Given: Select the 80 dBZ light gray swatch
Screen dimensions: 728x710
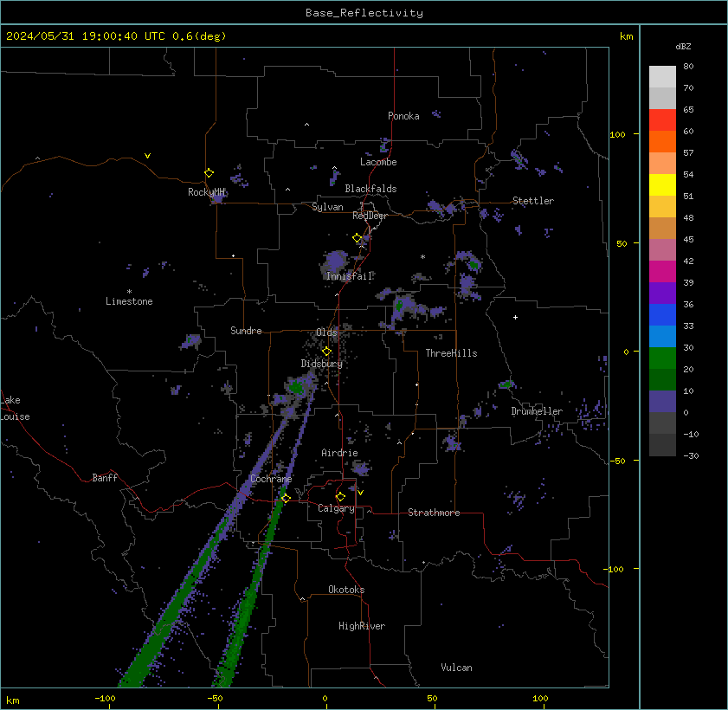Looking at the screenshot, I should pyautogui.click(x=662, y=76).
